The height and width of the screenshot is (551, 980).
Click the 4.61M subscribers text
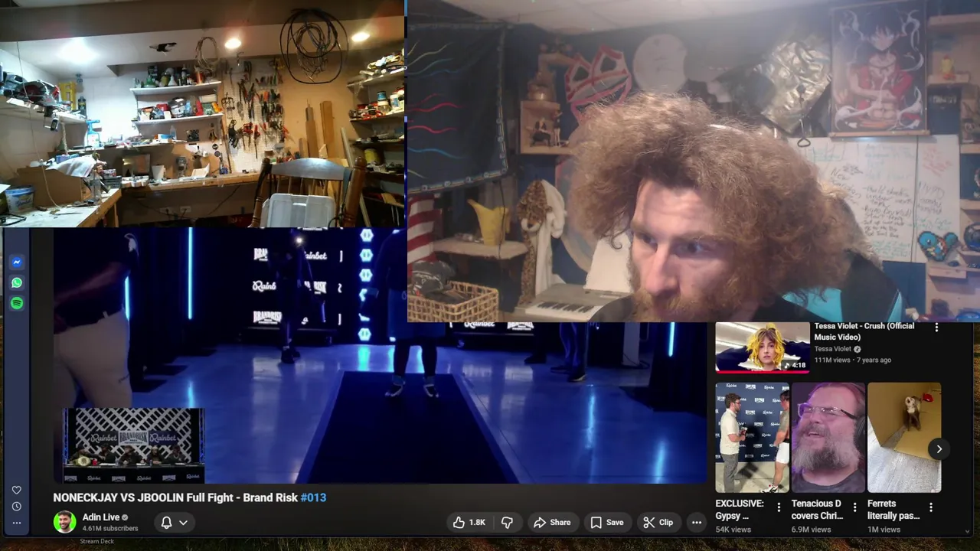(x=110, y=529)
